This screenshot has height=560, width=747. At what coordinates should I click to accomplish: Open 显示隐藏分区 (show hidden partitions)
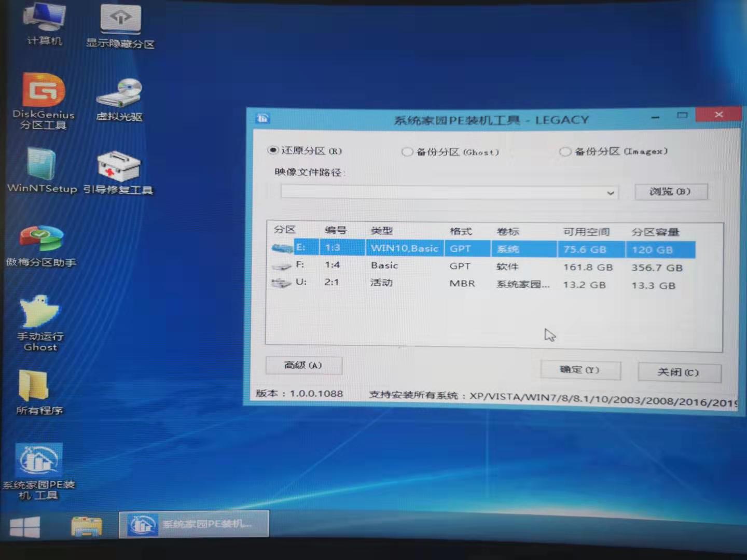point(120,21)
